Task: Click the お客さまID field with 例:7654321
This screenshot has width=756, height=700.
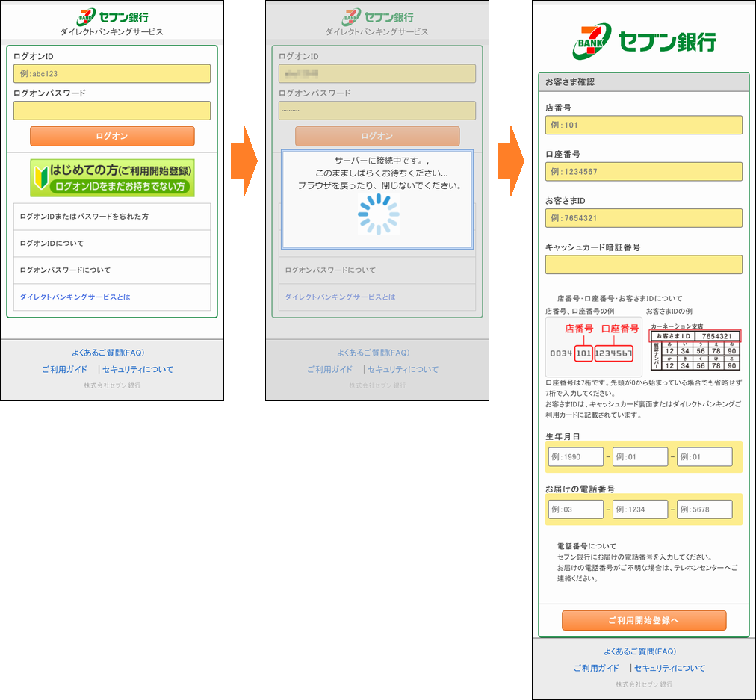Action: pyautogui.click(x=644, y=218)
